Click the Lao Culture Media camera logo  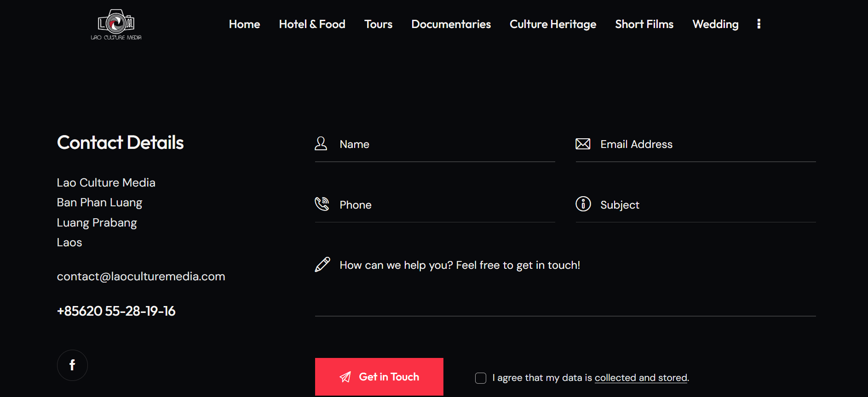(116, 24)
